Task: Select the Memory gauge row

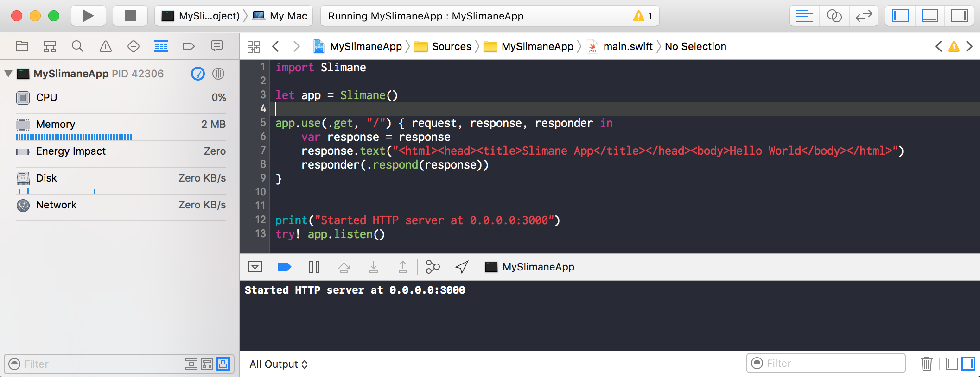Action: [121, 127]
